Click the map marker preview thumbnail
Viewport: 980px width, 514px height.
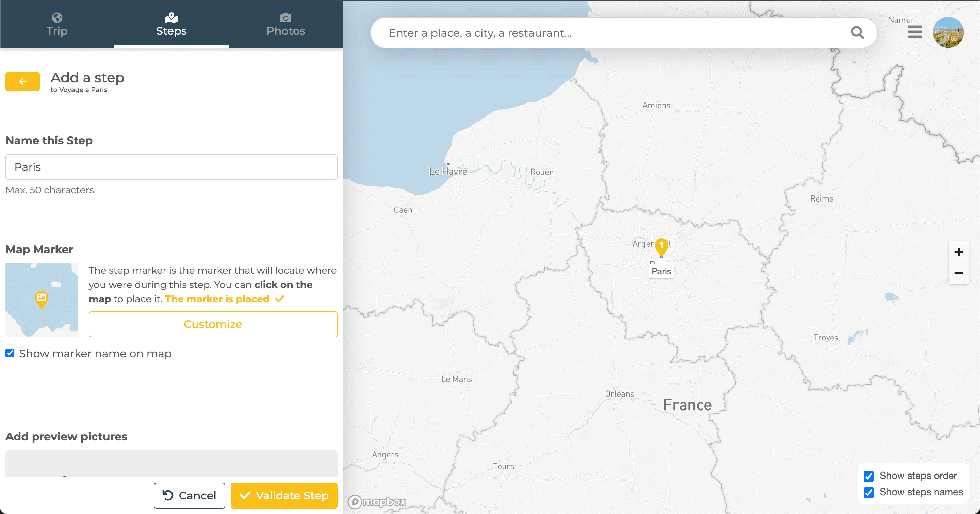pyautogui.click(x=42, y=300)
